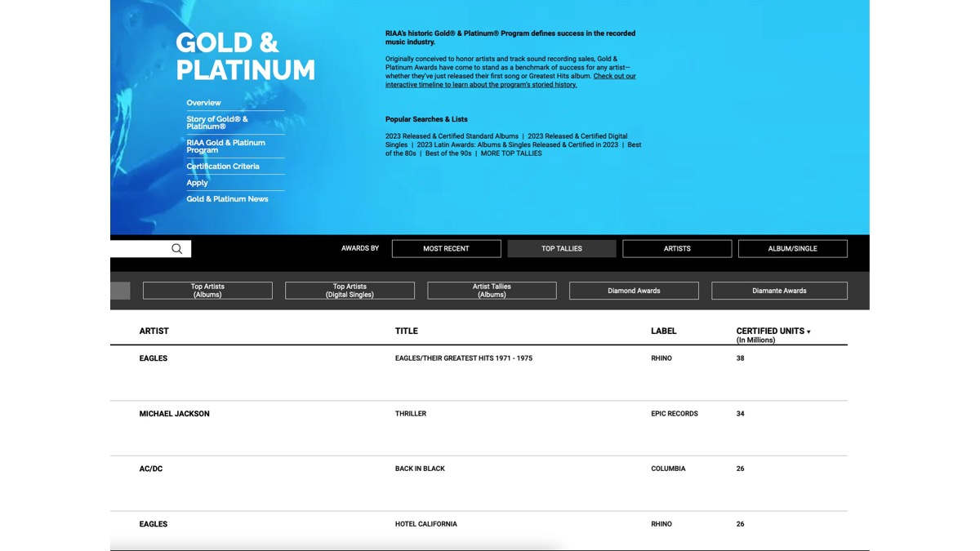Select the Top Tallies tab
Screen dimensions: 980x551
coord(562,249)
